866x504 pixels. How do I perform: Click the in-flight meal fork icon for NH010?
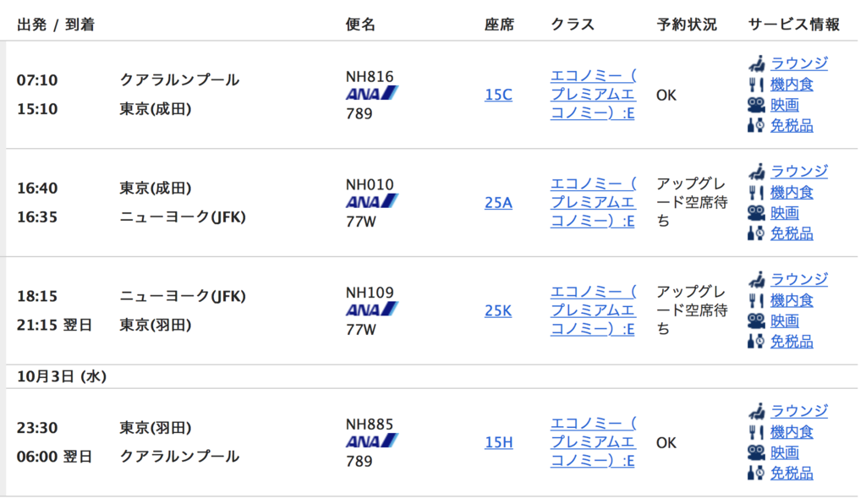point(756,193)
